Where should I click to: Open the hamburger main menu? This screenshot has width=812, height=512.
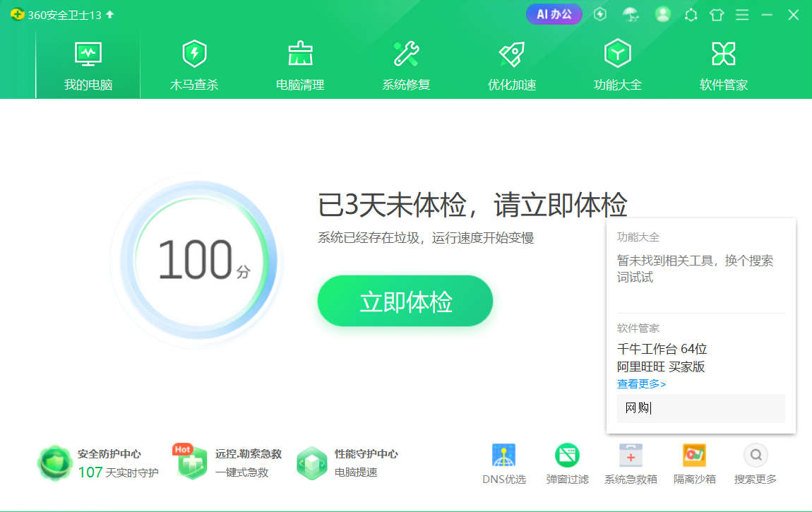pyautogui.click(x=741, y=14)
